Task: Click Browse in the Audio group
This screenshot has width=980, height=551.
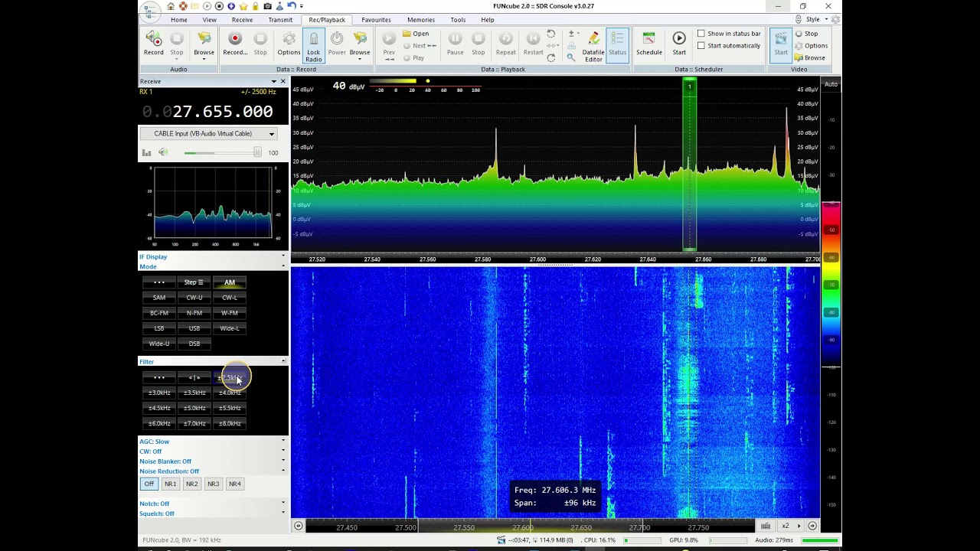Action: [204, 44]
